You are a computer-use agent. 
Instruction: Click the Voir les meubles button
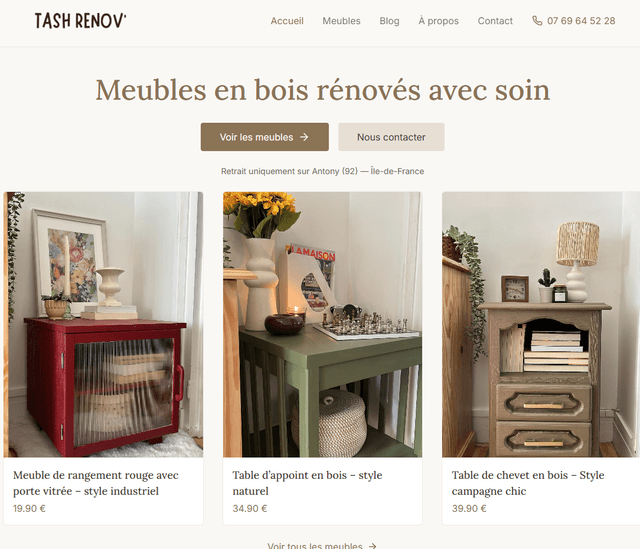point(264,137)
